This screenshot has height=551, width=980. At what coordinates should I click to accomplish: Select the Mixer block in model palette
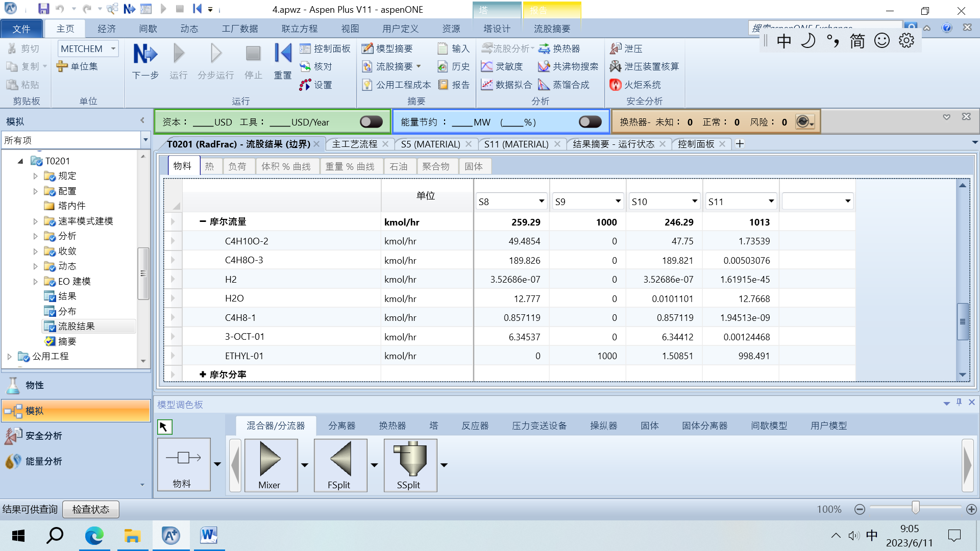pos(271,465)
